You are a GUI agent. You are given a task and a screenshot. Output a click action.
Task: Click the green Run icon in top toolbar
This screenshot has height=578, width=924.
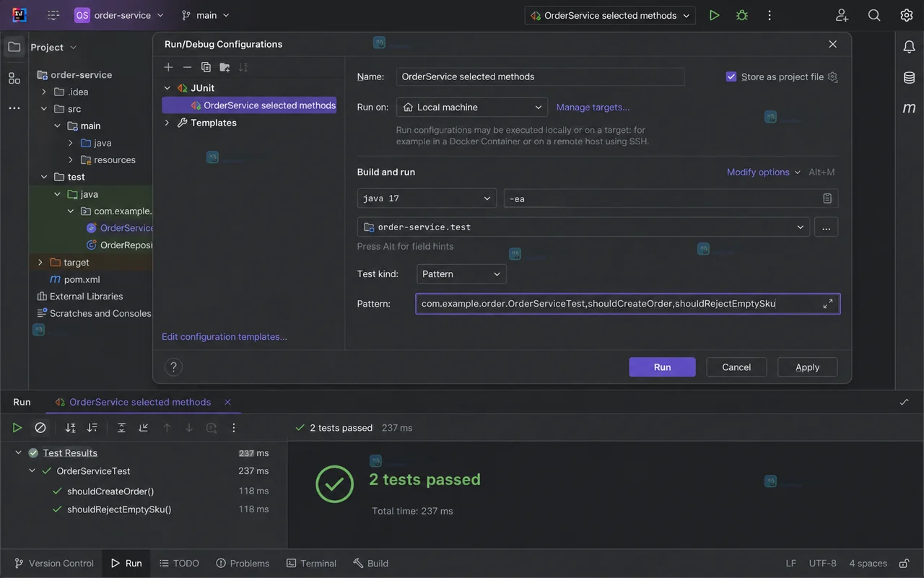coord(714,15)
